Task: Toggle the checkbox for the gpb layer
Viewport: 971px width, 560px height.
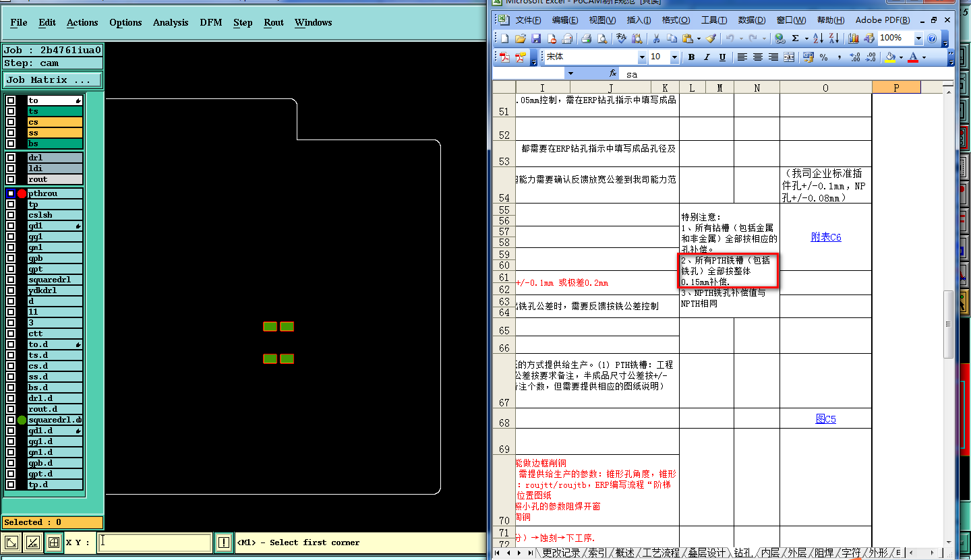Action: click(11, 258)
